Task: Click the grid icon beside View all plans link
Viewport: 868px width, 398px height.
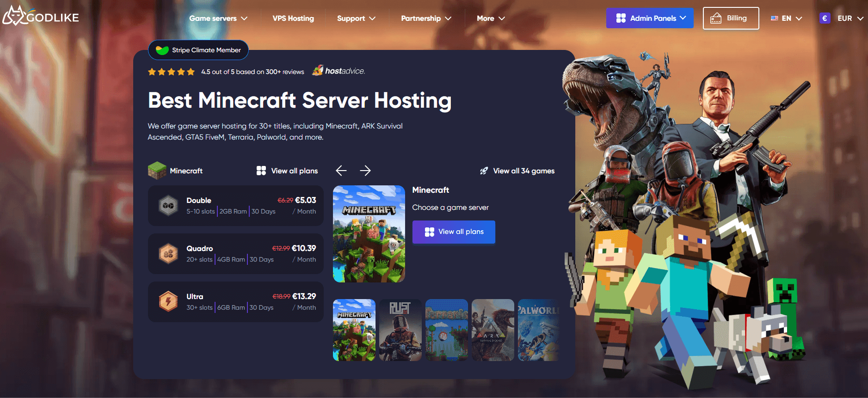Action: point(261,171)
